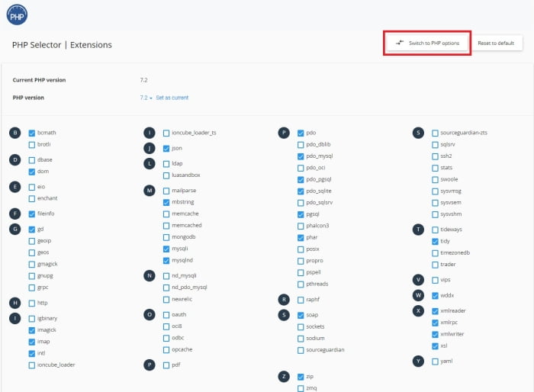534x392 pixels.
Task: Tick the pdf extension checkbox
Action: [166, 365]
